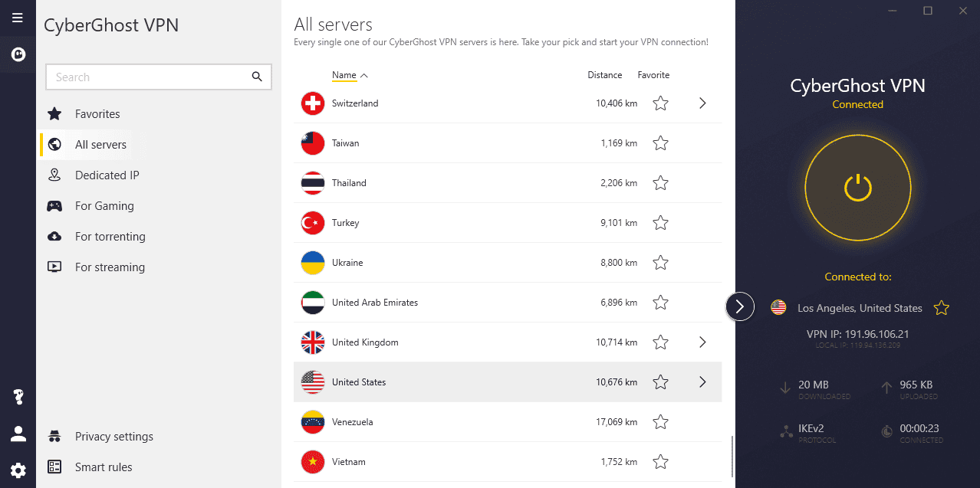Viewport: 980px width, 488px height.
Task: Click the Ukraine flag icon
Action: click(x=313, y=263)
